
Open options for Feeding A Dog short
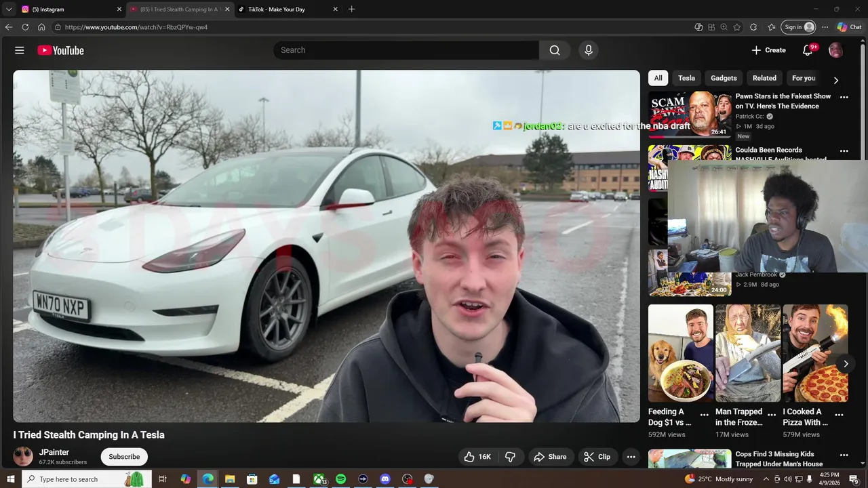point(704,415)
